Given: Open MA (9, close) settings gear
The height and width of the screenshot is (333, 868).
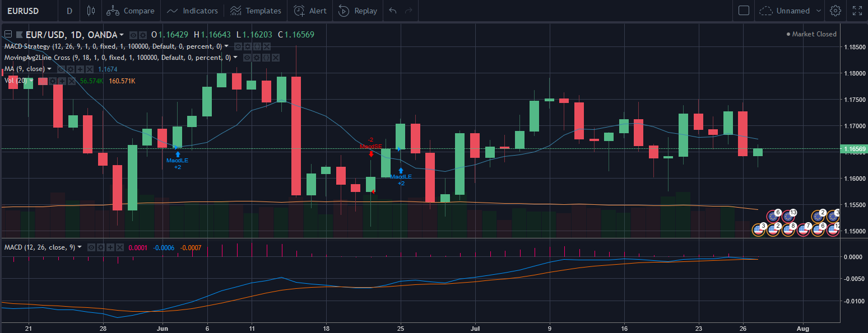Looking at the screenshot, I should pyautogui.click(x=71, y=69).
